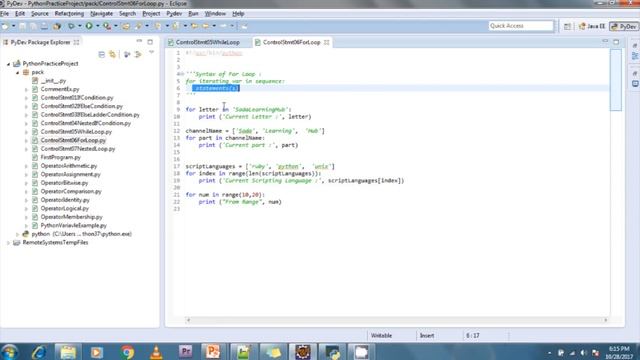This screenshot has width=640, height=360.
Task: Open the Run menu
Action: (193, 13)
